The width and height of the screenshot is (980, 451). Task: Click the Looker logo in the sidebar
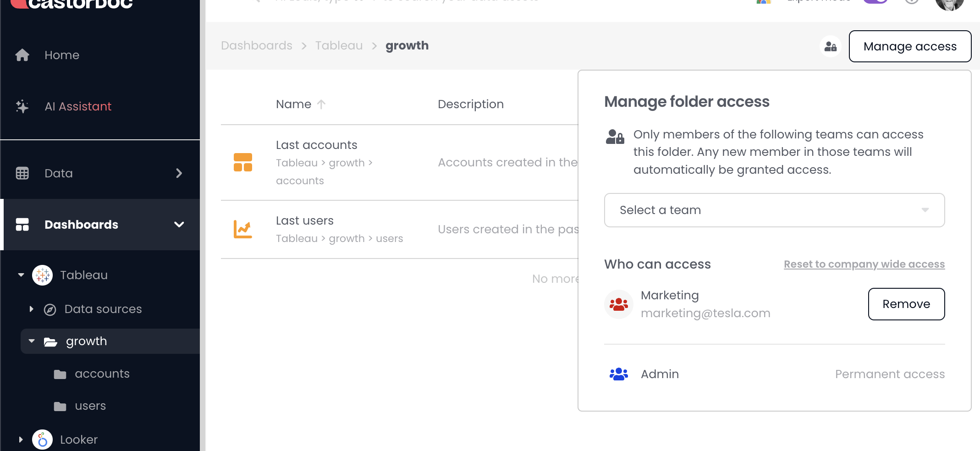42,440
